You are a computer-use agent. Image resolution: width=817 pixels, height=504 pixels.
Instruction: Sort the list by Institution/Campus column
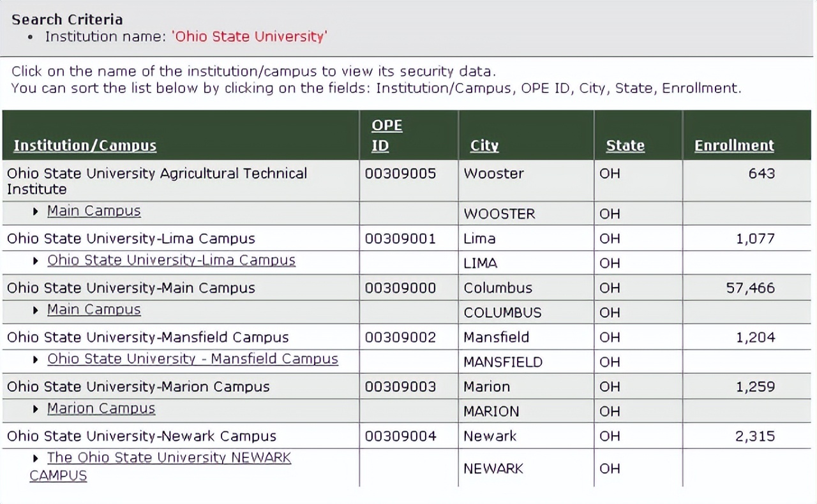click(x=85, y=145)
